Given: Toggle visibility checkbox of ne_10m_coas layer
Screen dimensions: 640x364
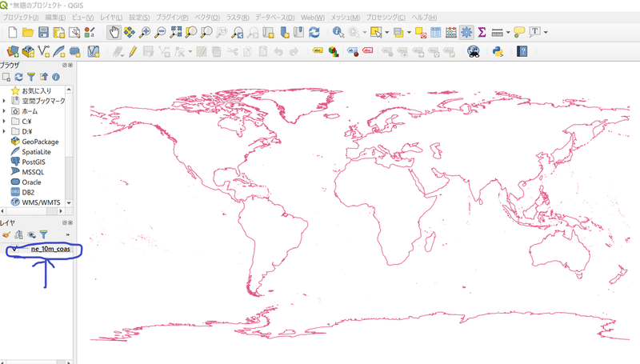Looking at the screenshot, I should tap(14, 249).
